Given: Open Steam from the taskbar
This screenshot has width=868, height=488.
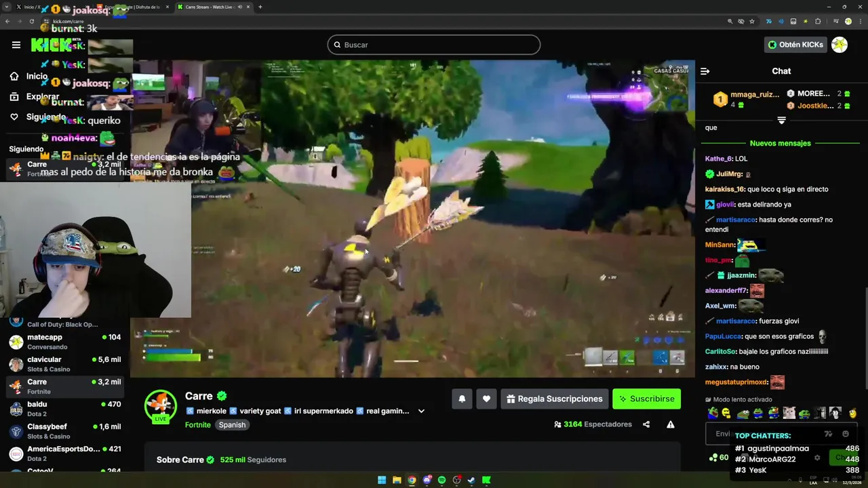Looking at the screenshot, I should tap(471, 480).
